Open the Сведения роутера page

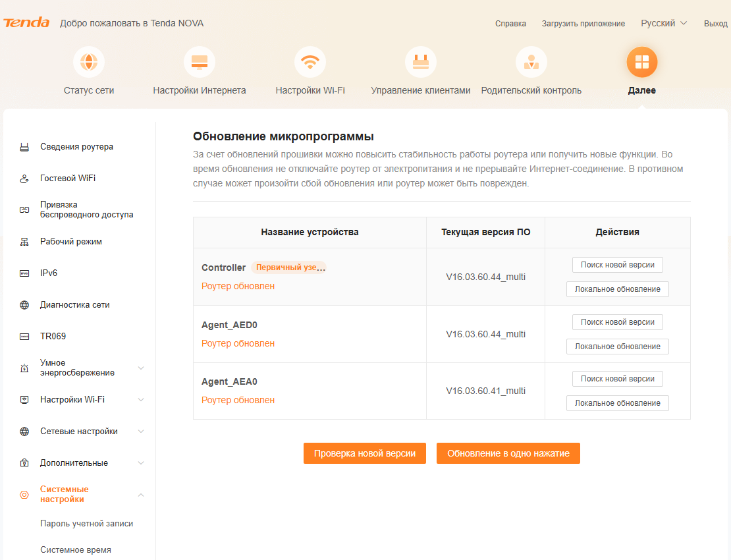pos(76,147)
